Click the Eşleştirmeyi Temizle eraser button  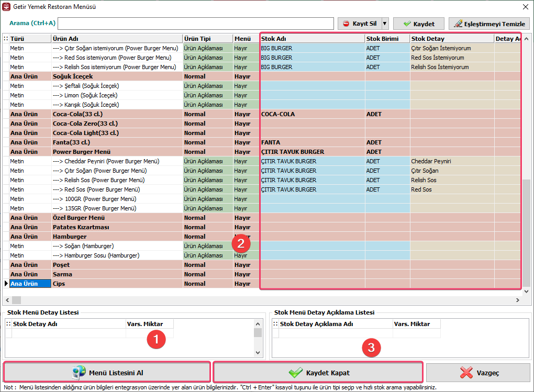coord(489,24)
